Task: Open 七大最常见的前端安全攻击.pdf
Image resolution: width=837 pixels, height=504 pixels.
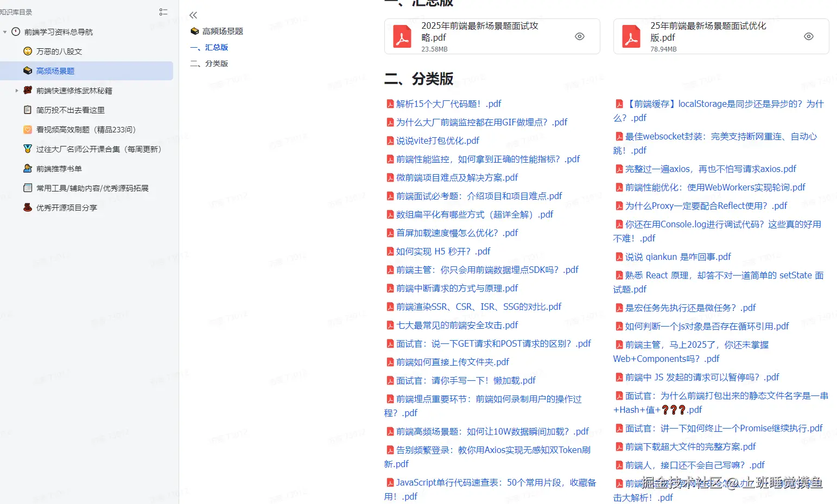Action: click(457, 325)
